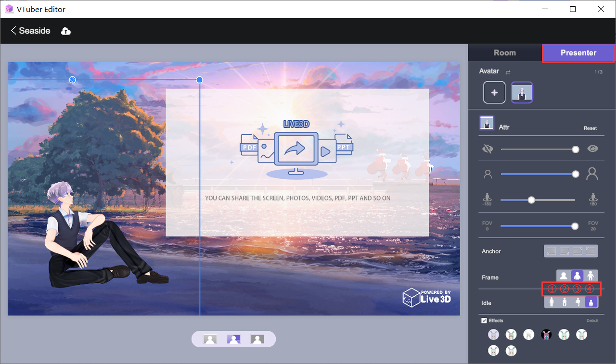Add a new avatar with the plus button
The image size is (616, 364).
[494, 93]
